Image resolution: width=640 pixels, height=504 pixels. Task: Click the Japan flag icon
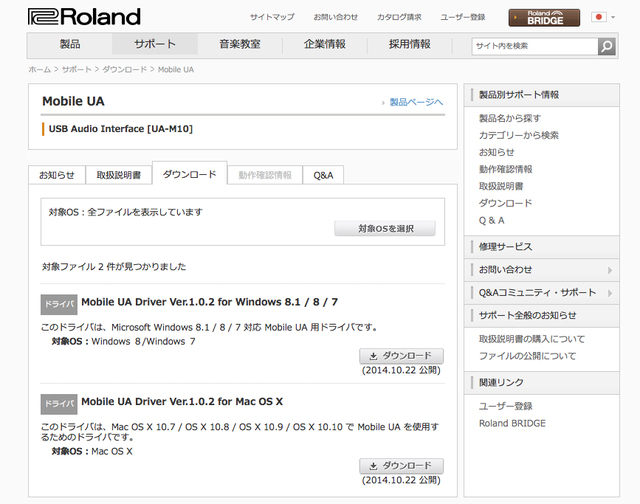tap(598, 17)
